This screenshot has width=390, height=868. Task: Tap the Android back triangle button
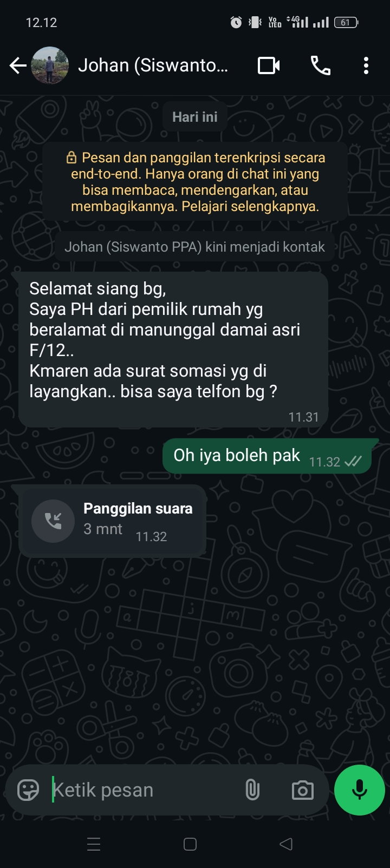[286, 844]
